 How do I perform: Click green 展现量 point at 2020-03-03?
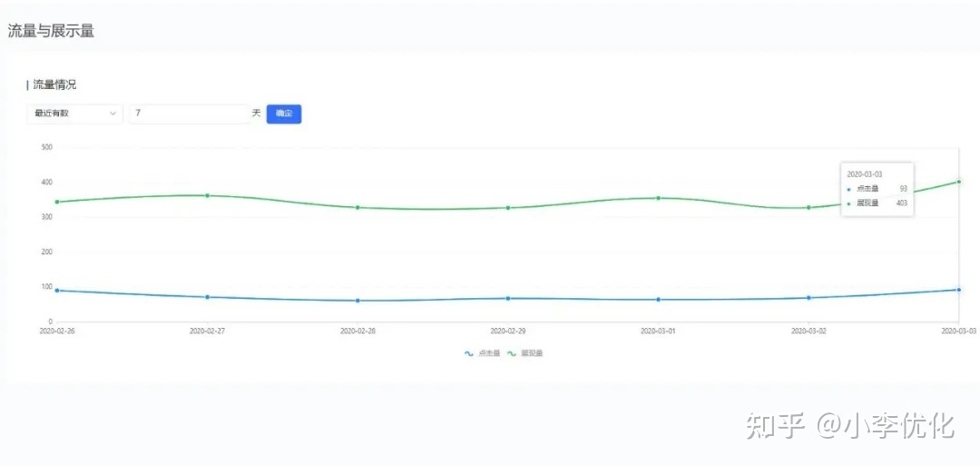pos(958,182)
